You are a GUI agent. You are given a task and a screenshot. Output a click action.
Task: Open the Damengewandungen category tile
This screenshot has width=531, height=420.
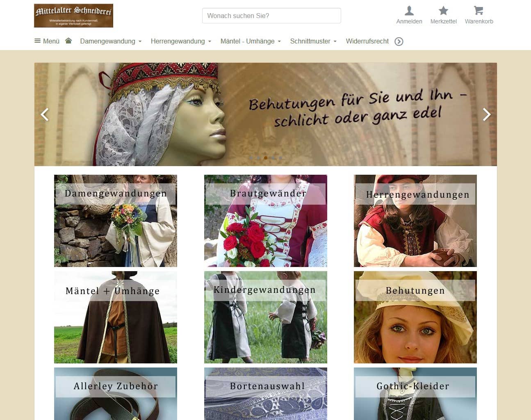[x=116, y=221]
